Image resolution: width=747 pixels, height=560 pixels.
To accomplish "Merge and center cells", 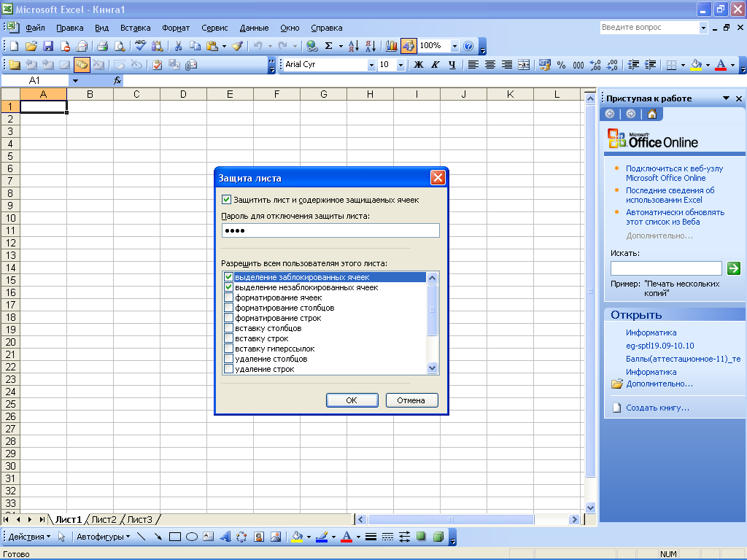I will 524,65.
